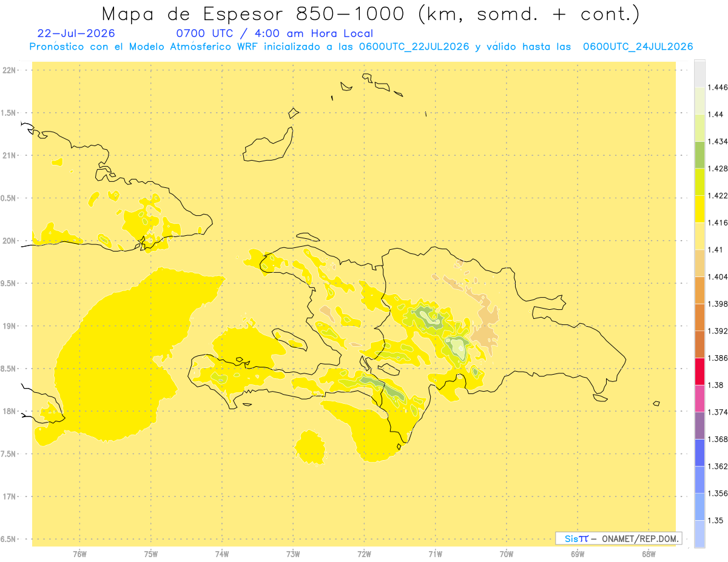Click the colorbar value 1.398
This screenshot has height=562, width=728.
pyautogui.click(x=718, y=304)
